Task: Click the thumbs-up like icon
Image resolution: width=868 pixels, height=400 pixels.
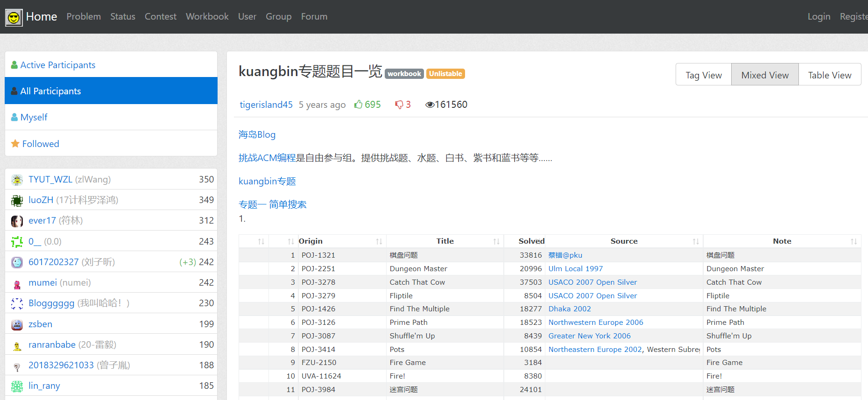Action: click(x=358, y=105)
